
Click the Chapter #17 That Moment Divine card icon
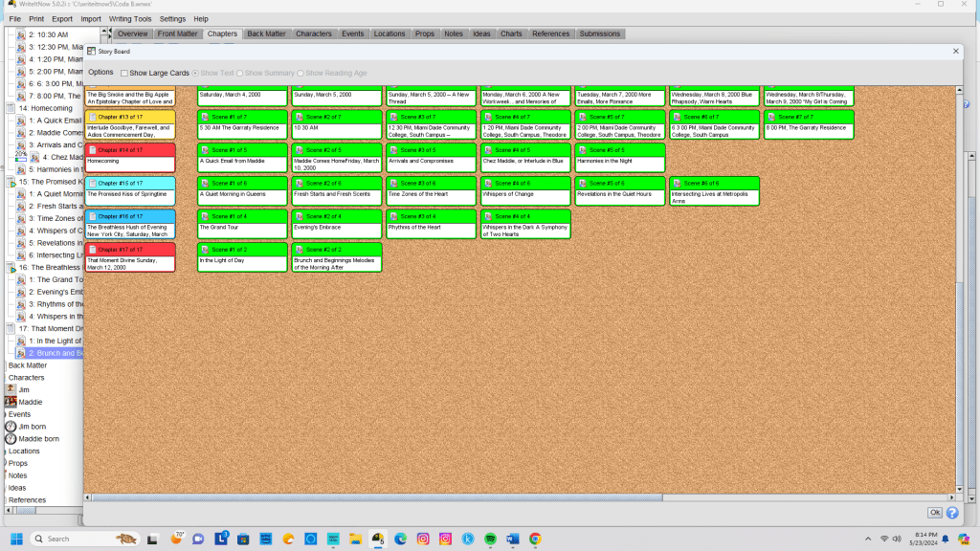point(93,250)
